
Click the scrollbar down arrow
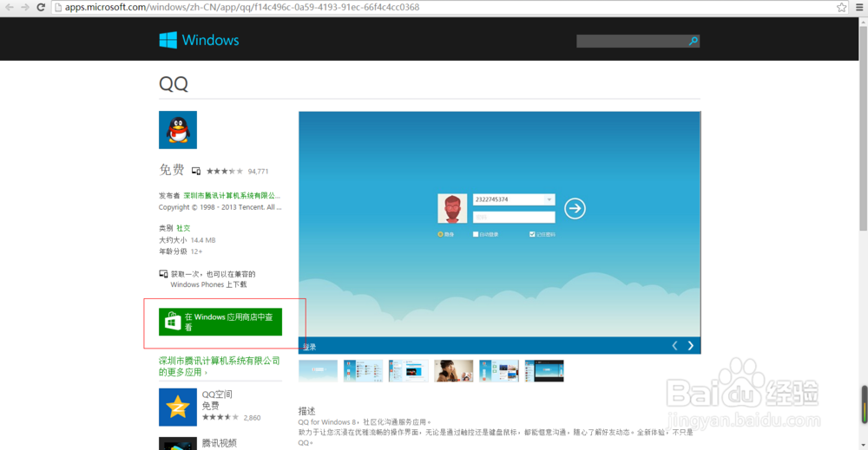[x=863, y=445]
